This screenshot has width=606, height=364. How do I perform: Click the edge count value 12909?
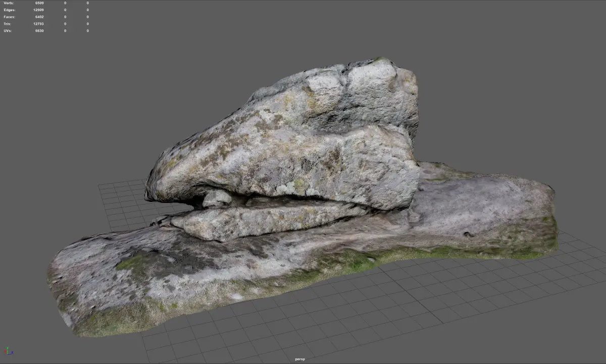pyautogui.click(x=38, y=10)
